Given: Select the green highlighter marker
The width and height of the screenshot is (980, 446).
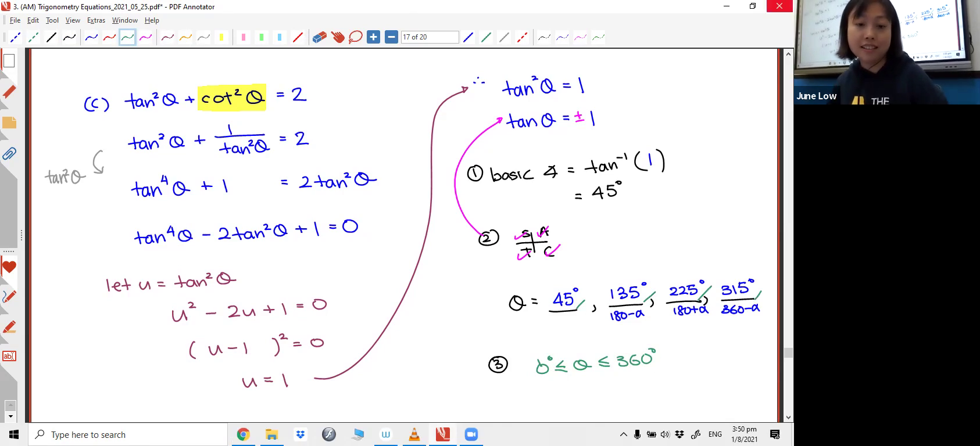Looking at the screenshot, I should click(x=262, y=37).
